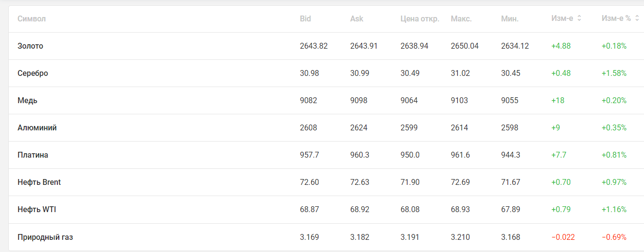The height and width of the screenshot is (252, 644).
Task: Select the Серебро instrument
Action: (33, 73)
